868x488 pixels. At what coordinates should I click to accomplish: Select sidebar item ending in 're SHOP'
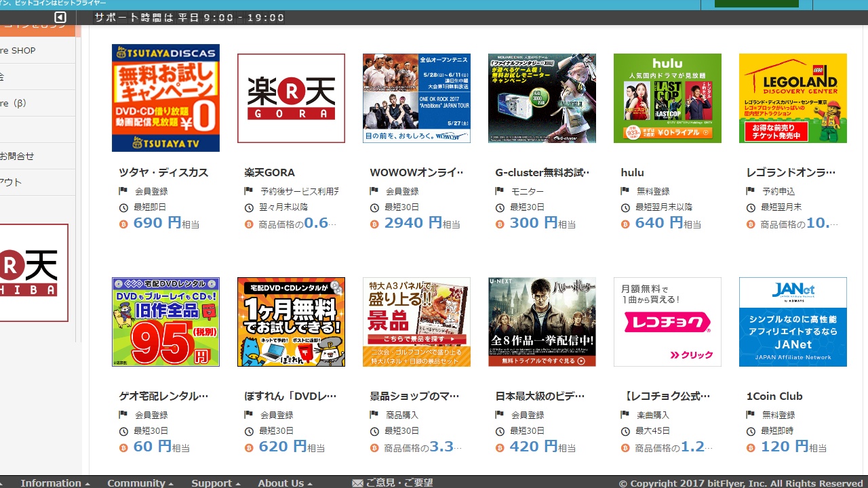37,50
